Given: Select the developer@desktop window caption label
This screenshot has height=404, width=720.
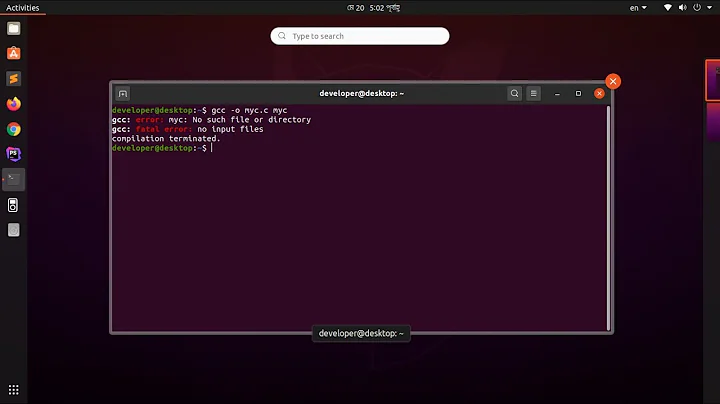Looking at the screenshot, I should click(361, 333).
